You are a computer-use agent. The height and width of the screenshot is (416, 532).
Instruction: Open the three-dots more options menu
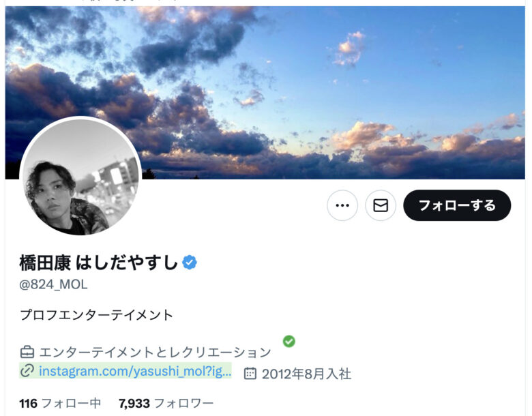(x=342, y=205)
